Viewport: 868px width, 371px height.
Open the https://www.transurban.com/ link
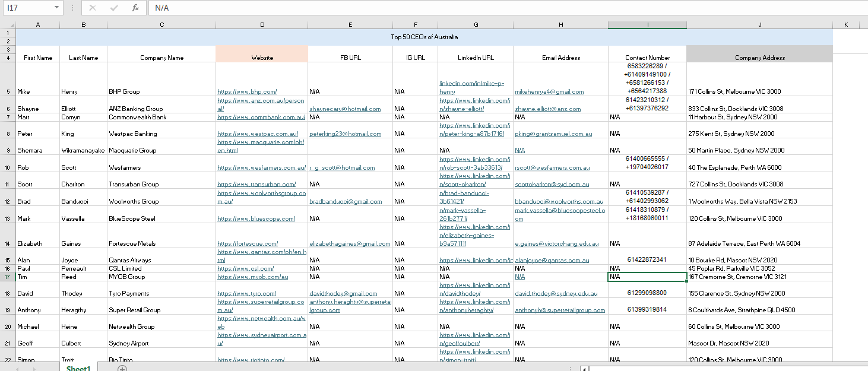coord(256,185)
